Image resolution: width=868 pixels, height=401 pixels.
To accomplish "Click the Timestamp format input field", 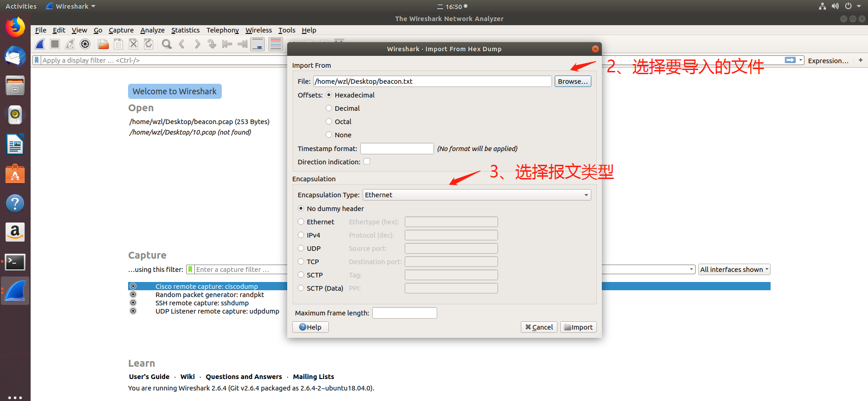I will (x=397, y=149).
